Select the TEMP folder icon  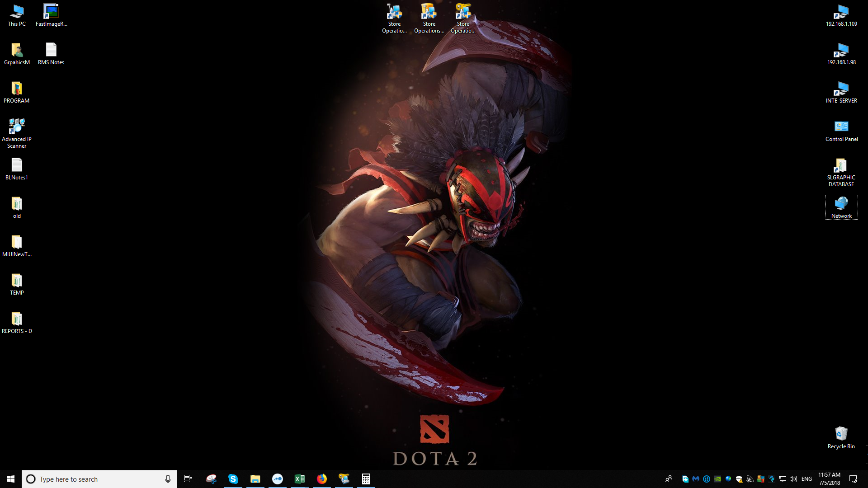[x=17, y=284]
